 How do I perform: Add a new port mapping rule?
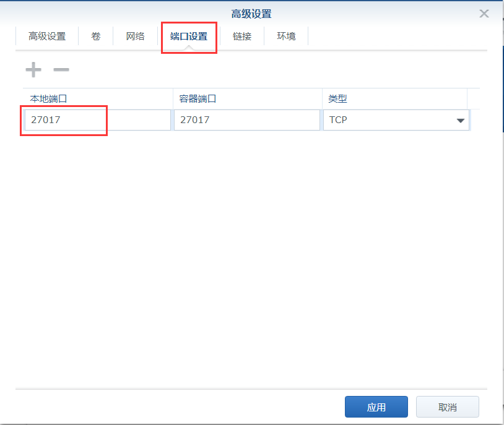pos(32,69)
